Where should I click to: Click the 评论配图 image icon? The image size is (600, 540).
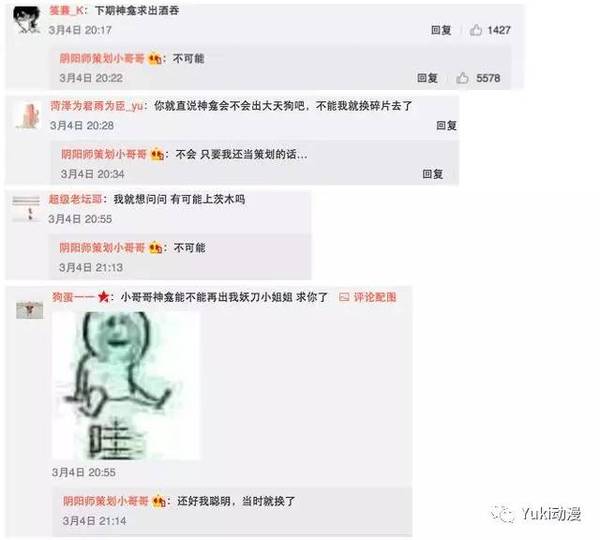pyautogui.click(x=344, y=297)
